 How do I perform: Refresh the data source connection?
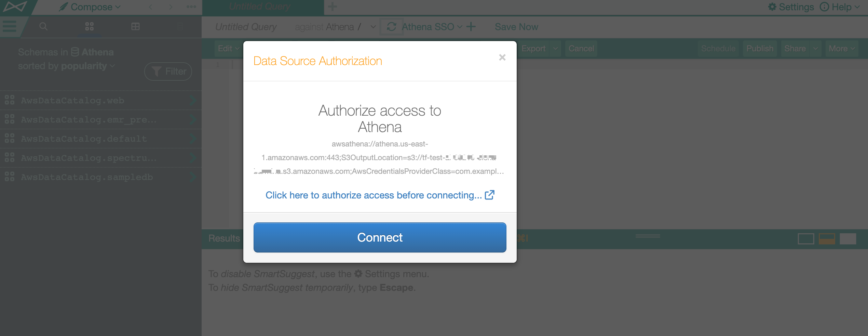(392, 27)
